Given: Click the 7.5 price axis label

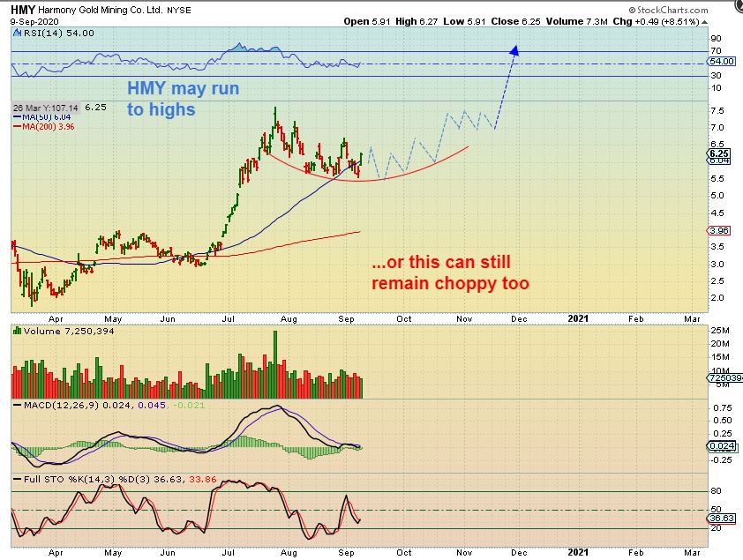Looking at the screenshot, I should [717, 111].
